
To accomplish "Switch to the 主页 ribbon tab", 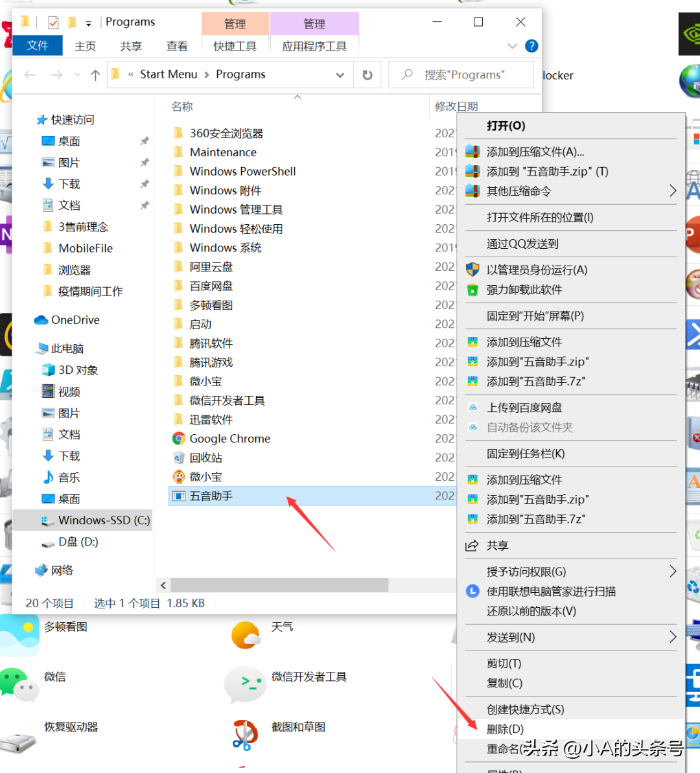I will (86, 47).
